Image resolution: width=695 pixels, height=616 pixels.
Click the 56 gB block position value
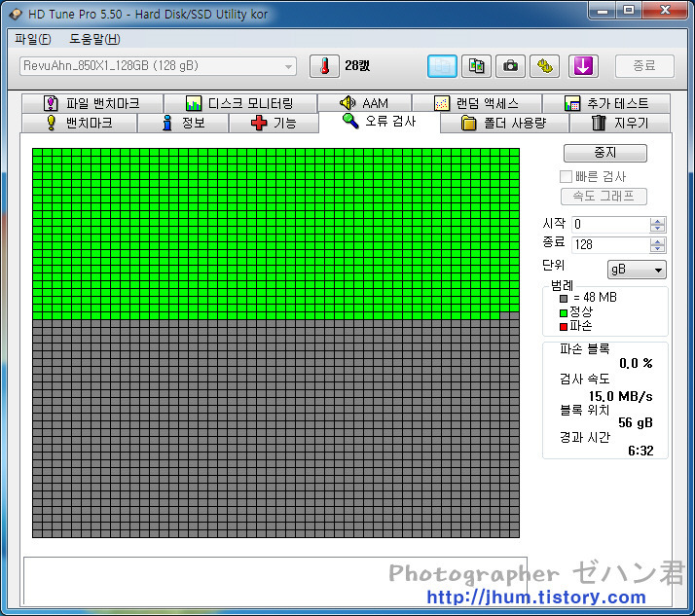(x=636, y=422)
